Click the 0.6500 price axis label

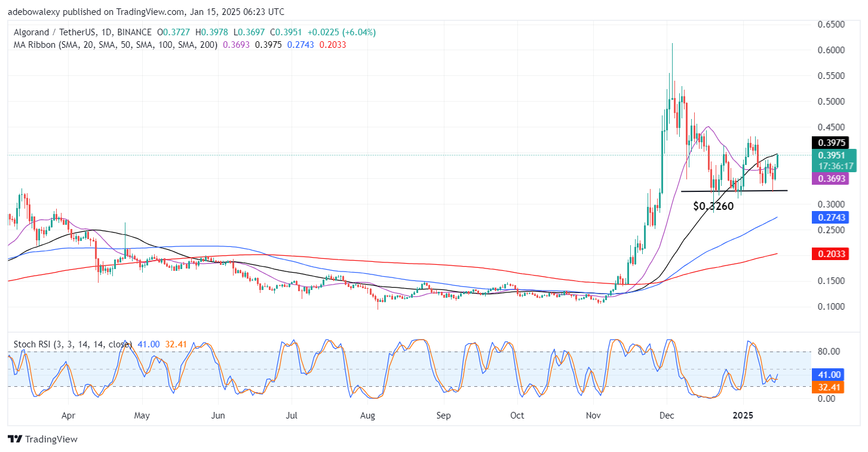point(831,25)
